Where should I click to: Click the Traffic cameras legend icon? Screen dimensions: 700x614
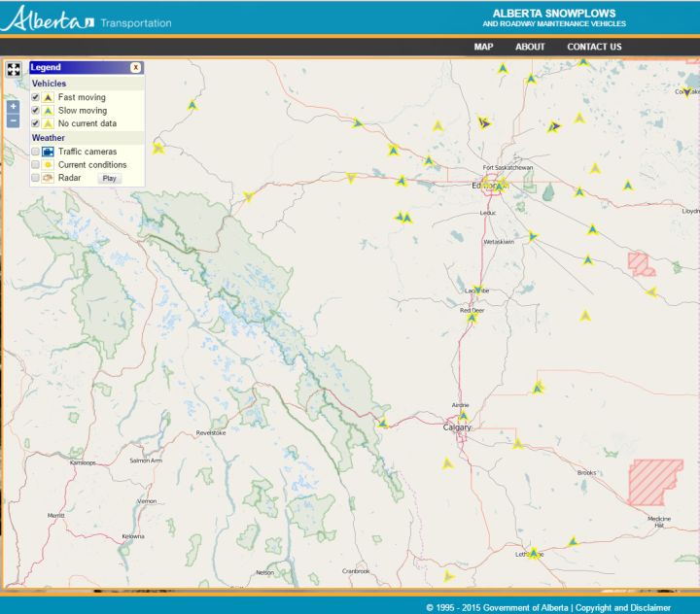(48, 152)
